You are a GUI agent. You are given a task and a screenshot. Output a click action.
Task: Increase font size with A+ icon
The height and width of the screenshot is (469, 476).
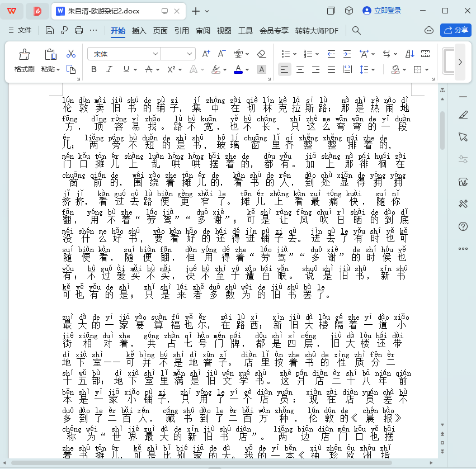(206, 54)
